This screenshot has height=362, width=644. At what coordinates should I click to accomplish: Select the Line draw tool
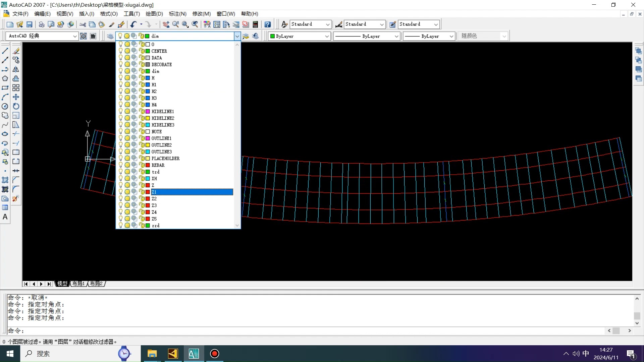point(5,51)
